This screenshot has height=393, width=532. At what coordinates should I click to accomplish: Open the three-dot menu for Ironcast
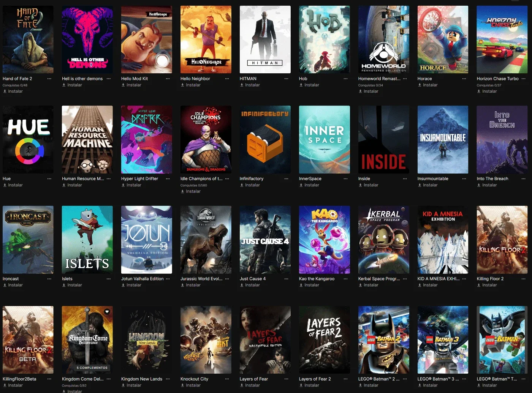(49, 279)
